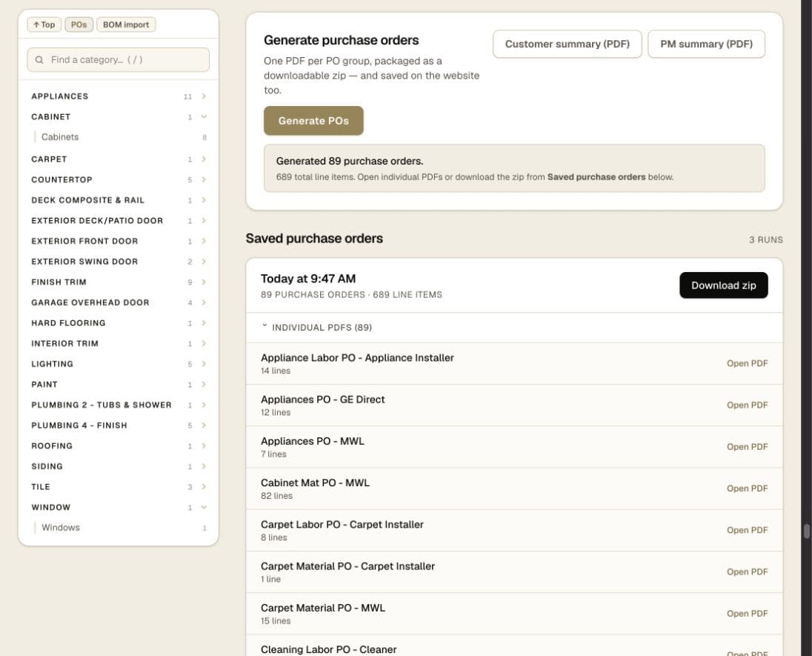Focus the Find a category search field
The width and height of the screenshot is (812, 656).
[118, 60]
